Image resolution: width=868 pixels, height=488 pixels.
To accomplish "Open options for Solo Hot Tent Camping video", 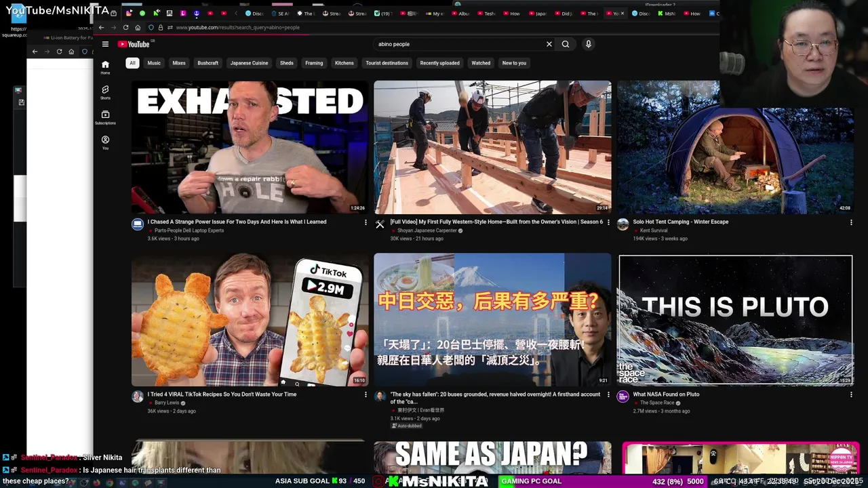I will pyautogui.click(x=851, y=222).
